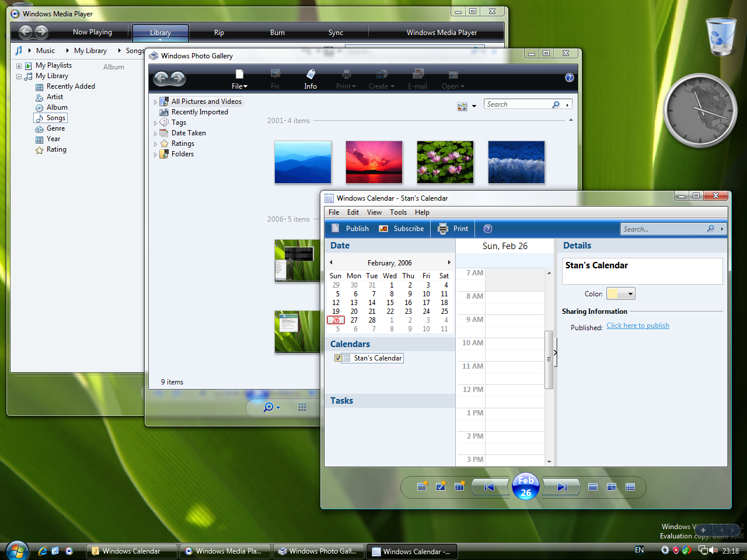Click Publish icon in Windows Calendar toolbar
The image size is (747, 560).
[x=336, y=229]
